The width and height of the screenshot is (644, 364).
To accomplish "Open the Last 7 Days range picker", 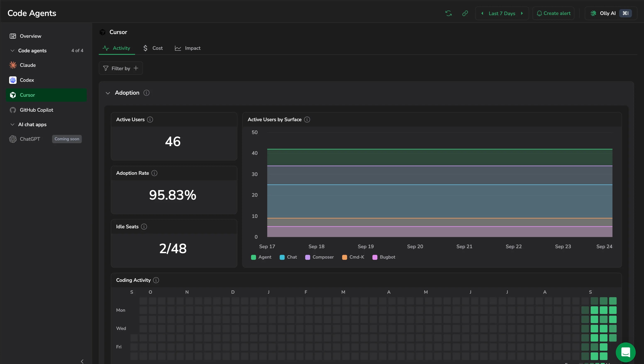I will coord(502,13).
